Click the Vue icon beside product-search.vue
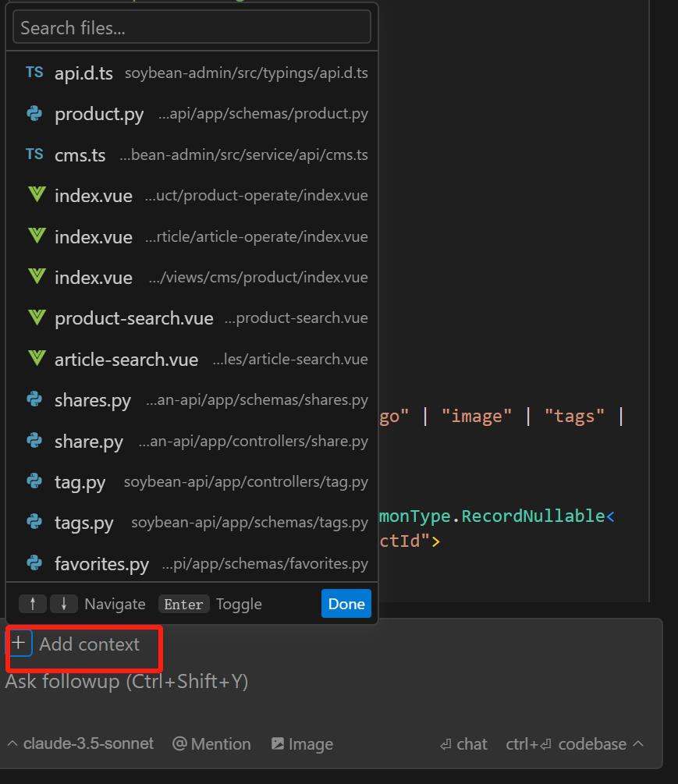Viewport: 678px width, 784px height. pyautogui.click(x=36, y=318)
